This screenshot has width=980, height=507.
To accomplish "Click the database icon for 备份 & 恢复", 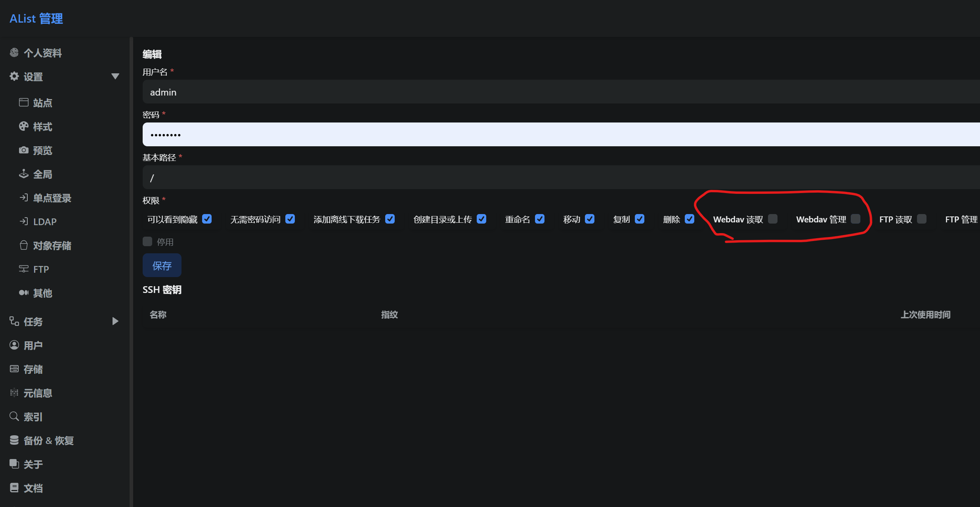I will click(14, 440).
